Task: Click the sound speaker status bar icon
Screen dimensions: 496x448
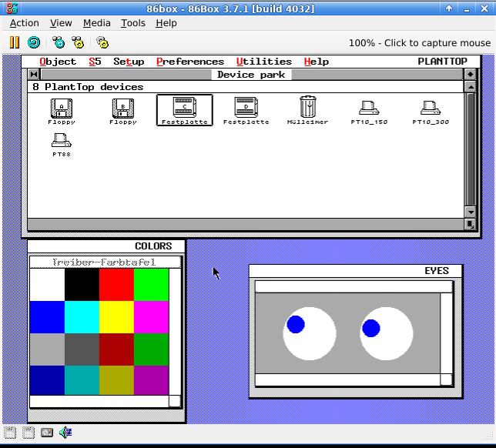Action: 65,433
